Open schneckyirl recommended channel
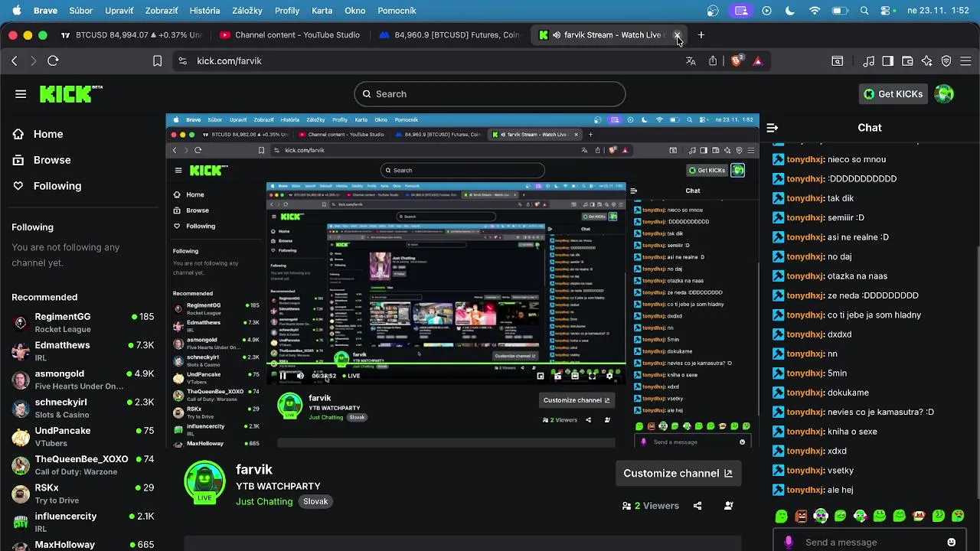The image size is (980, 551). coord(83,408)
